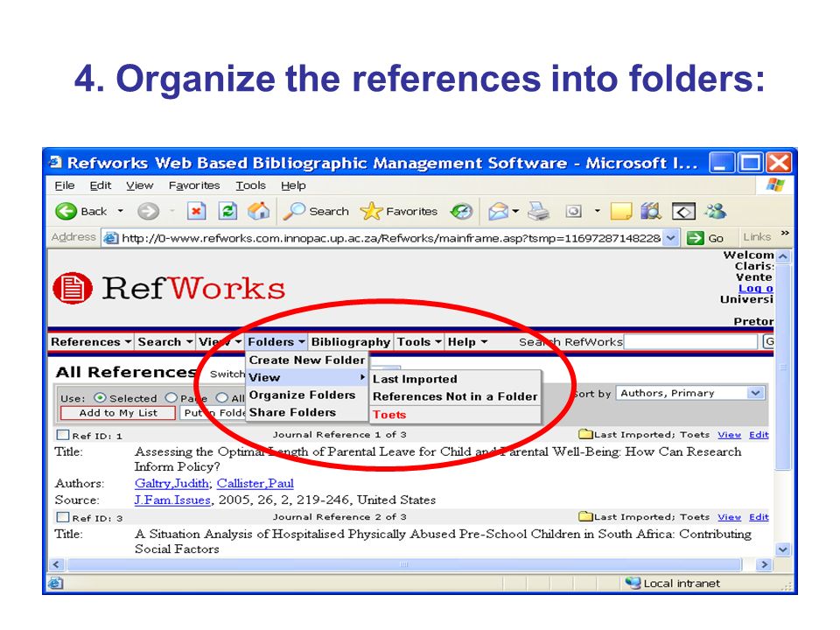
Task: Click the RefWorks red logo icon
Action: click(73, 288)
